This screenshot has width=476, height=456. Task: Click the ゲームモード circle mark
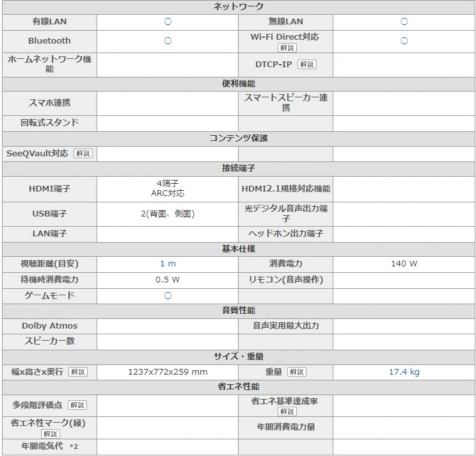(168, 296)
